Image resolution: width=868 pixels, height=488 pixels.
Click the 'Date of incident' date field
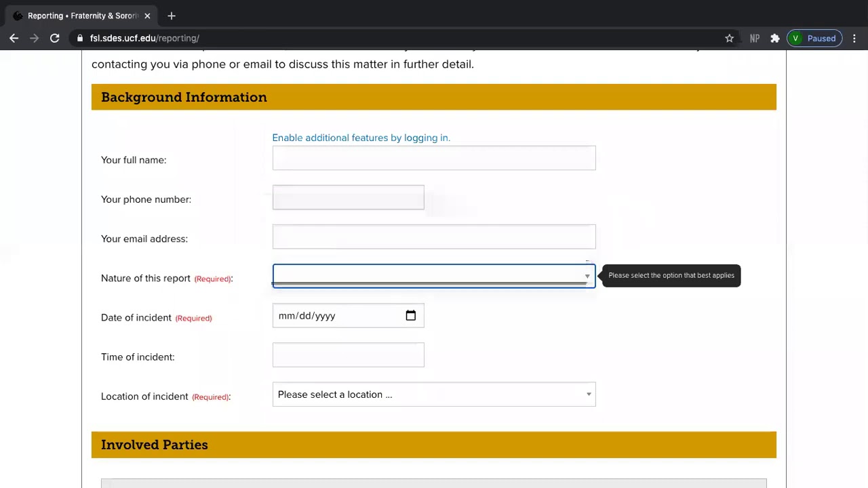click(x=349, y=316)
